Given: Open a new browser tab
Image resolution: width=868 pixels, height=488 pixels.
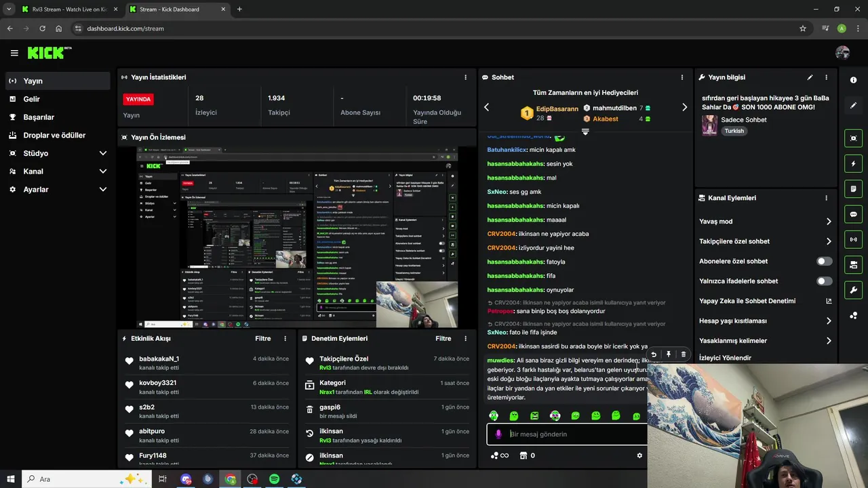Looking at the screenshot, I should [239, 9].
